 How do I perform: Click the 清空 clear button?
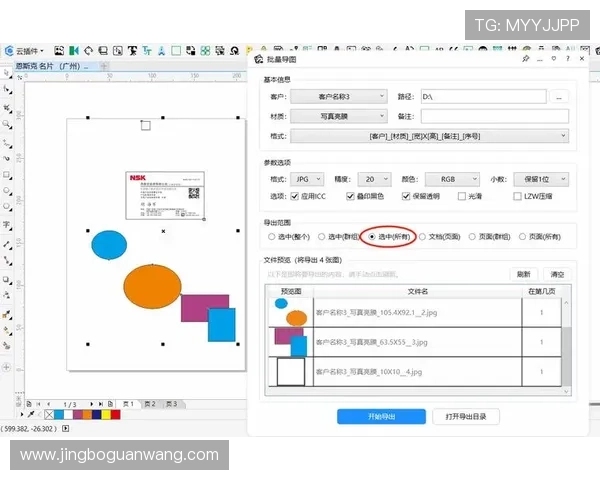(x=557, y=274)
